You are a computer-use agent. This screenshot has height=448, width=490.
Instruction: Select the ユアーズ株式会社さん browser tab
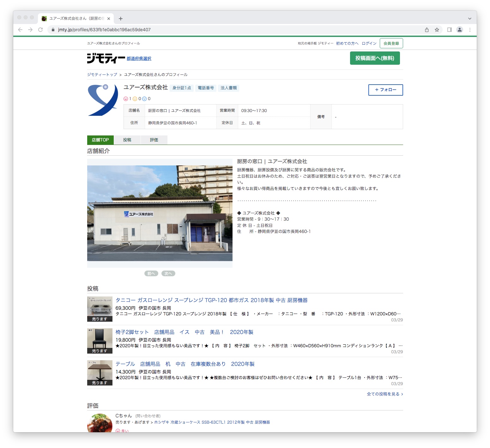76,19
